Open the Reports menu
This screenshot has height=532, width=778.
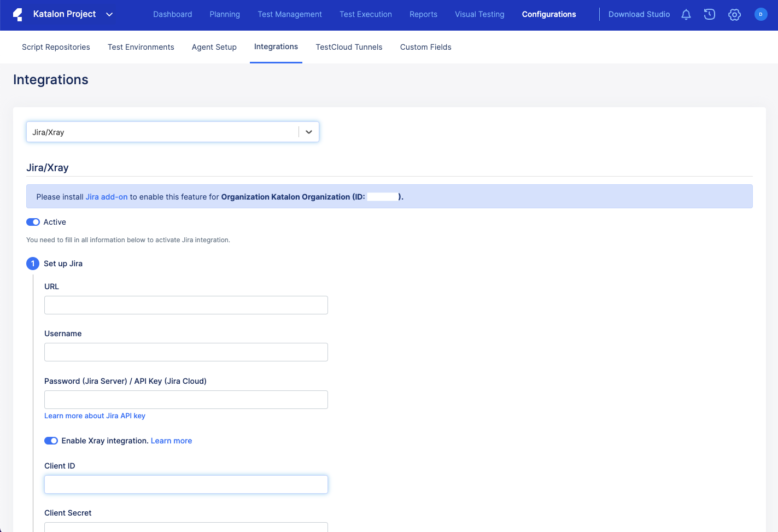click(x=423, y=14)
